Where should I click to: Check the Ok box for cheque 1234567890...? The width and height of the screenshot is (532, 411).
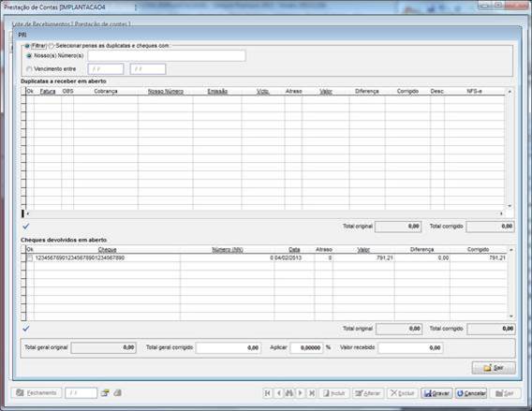click(30, 258)
